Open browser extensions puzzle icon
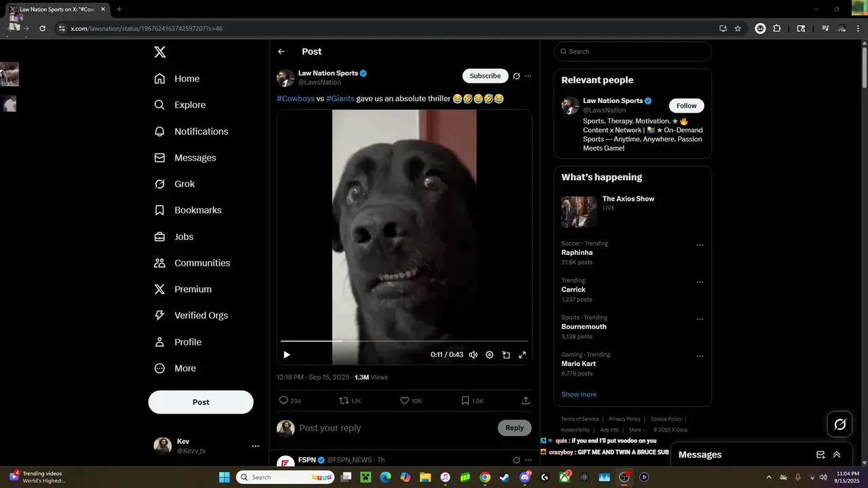Screen dimensions: 868x488 (777, 28)
